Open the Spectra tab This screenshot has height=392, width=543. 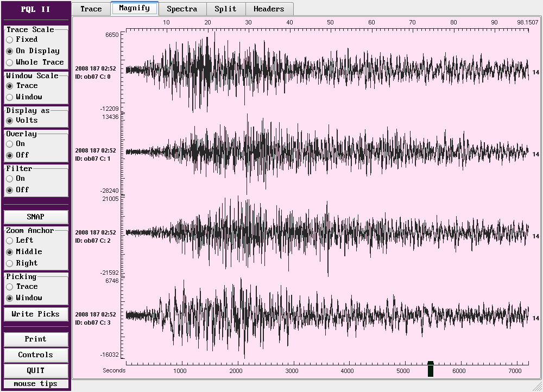(182, 9)
